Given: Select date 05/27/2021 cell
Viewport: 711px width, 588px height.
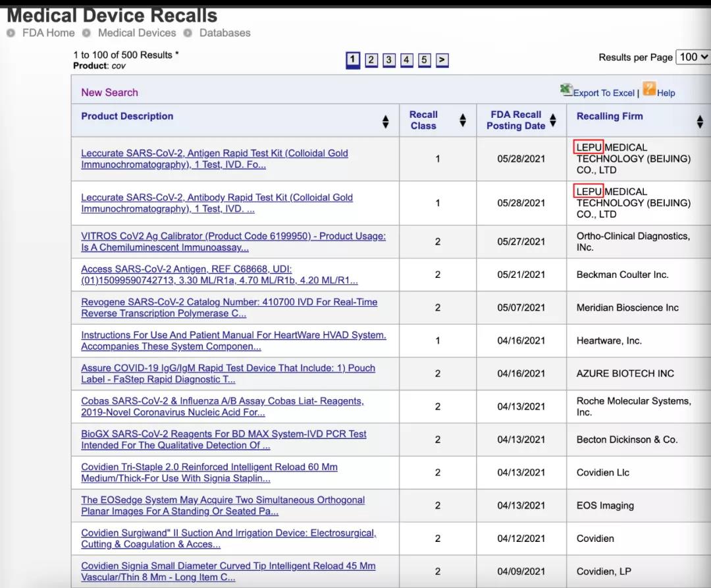Looking at the screenshot, I should [521, 242].
